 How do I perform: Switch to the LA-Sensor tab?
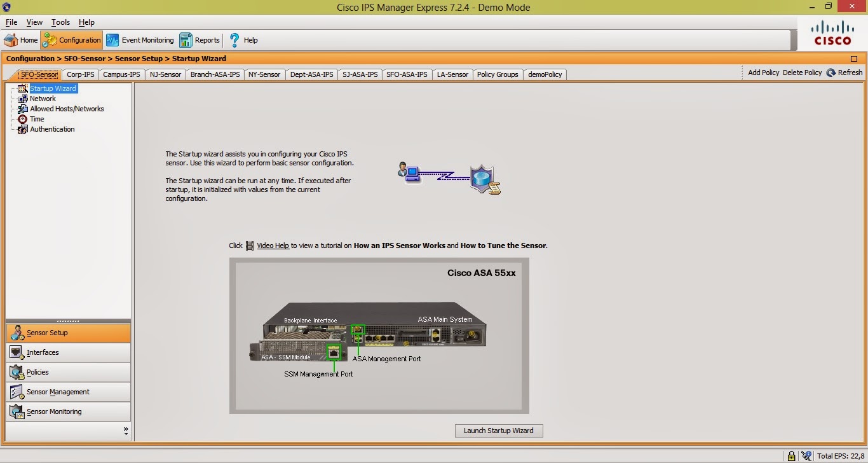pyautogui.click(x=452, y=74)
